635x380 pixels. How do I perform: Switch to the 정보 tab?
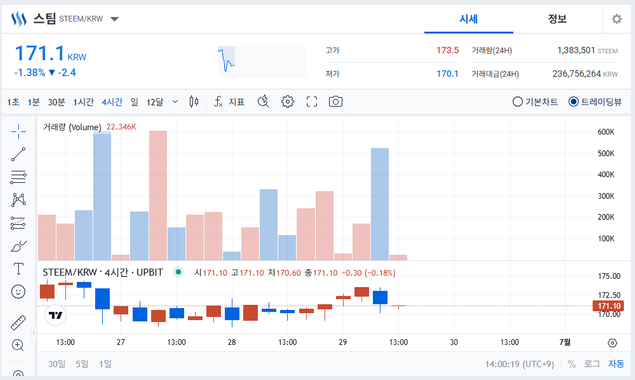tap(557, 19)
